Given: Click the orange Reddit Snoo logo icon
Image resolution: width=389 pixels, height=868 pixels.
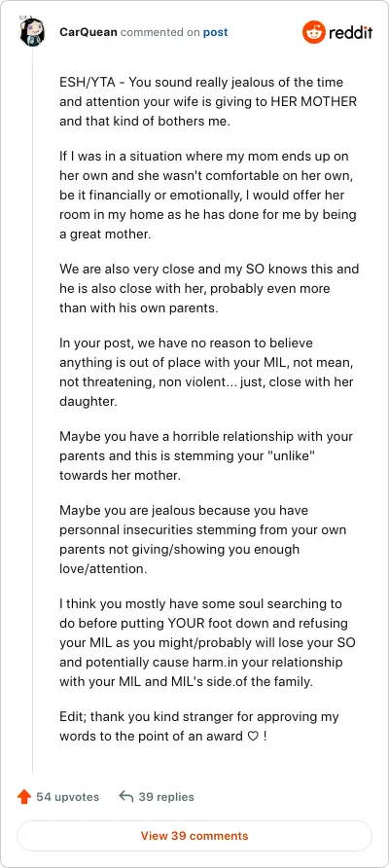Looking at the screenshot, I should [313, 32].
